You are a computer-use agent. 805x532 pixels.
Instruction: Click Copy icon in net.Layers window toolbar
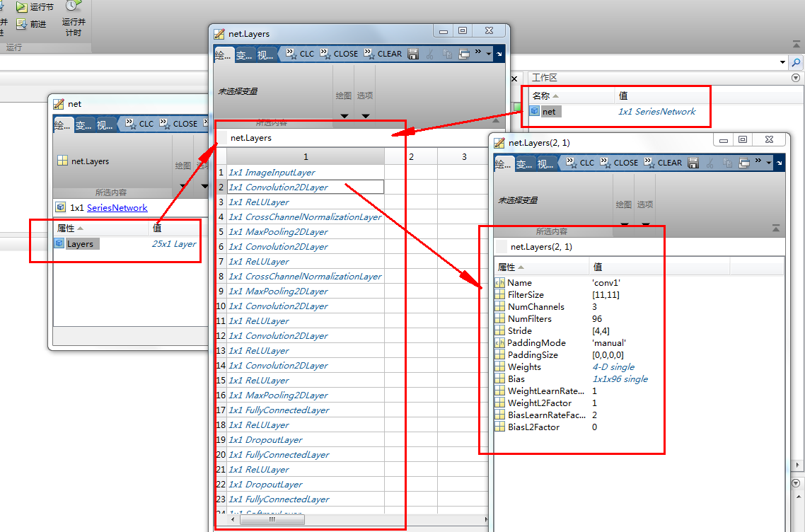pos(447,54)
